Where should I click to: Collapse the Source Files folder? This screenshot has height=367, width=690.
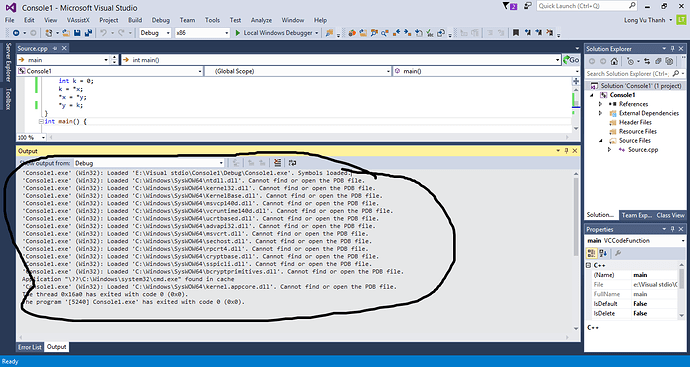[x=600, y=141]
